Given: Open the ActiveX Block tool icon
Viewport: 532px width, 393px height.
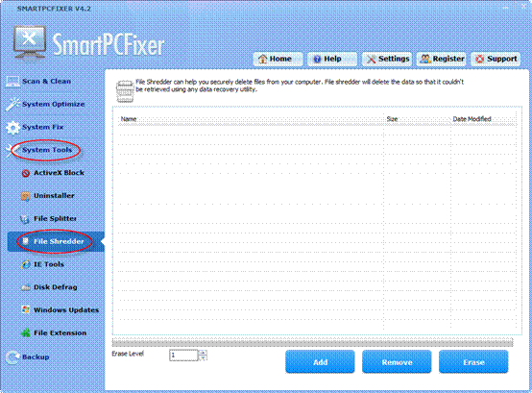Looking at the screenshot, I should (x=25, y=173).
